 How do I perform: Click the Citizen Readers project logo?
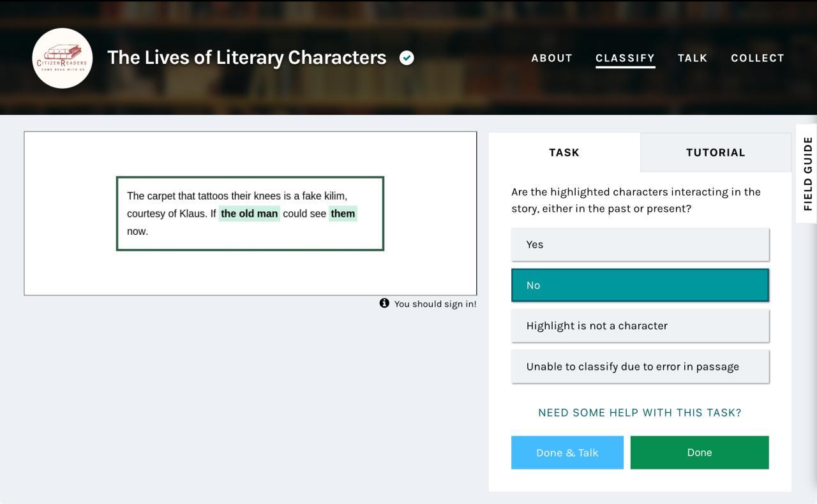click(62, 58)
